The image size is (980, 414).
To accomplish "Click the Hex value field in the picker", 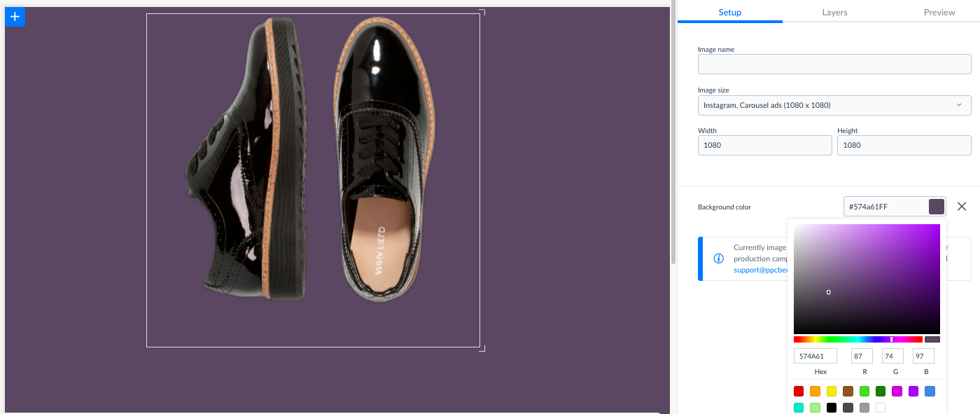I will coord(815,356).
